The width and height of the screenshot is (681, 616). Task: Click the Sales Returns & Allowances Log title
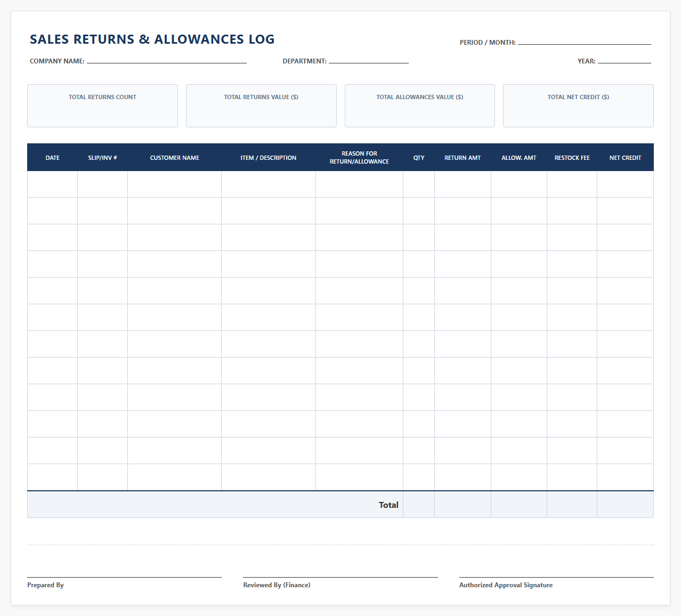tap(152, 39)
